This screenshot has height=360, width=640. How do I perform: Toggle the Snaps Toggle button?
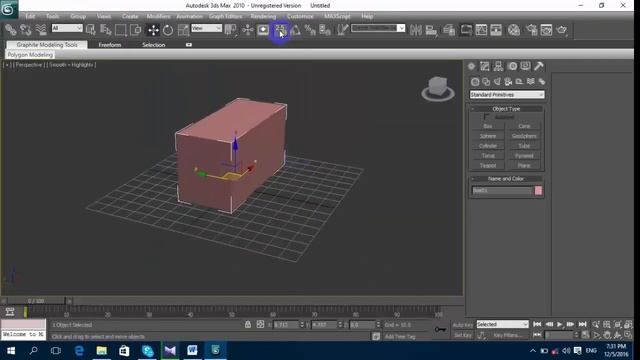(x=280, y=30)
